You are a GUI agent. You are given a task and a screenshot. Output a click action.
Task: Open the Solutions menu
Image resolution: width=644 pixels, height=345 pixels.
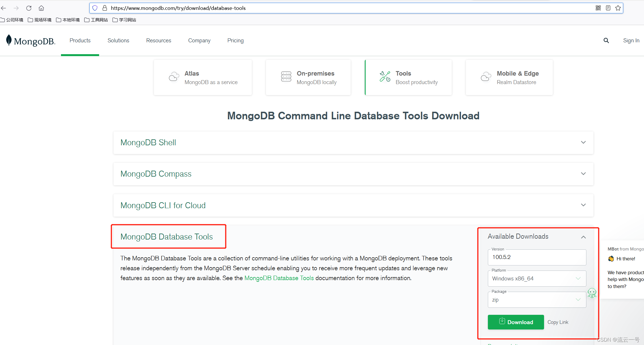click(118, 41)
